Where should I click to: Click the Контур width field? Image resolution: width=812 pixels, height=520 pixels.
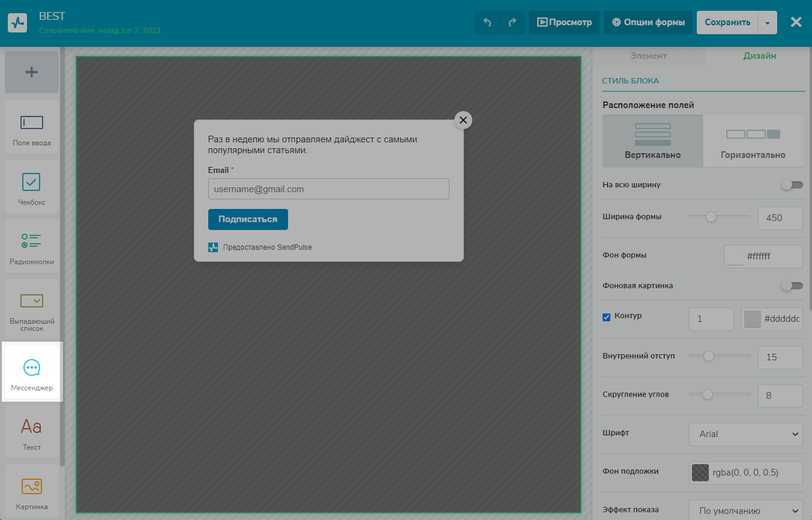(711, 319)
